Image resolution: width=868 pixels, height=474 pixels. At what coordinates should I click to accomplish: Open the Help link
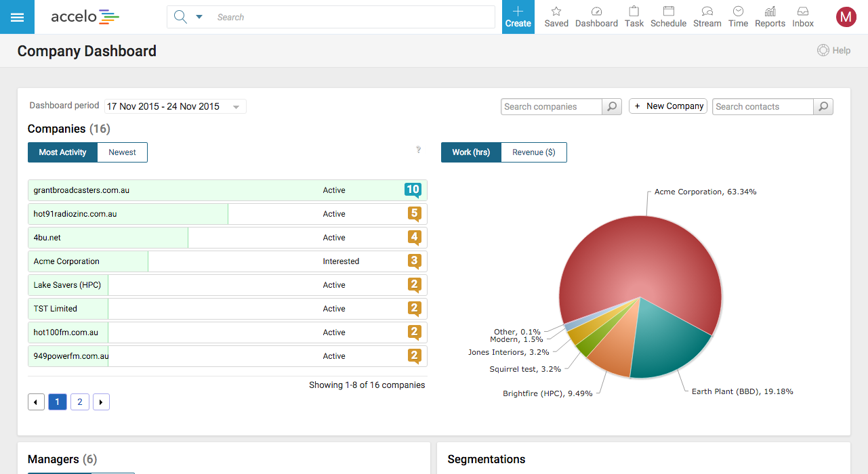pyautogui.click(x=833, y=50)
